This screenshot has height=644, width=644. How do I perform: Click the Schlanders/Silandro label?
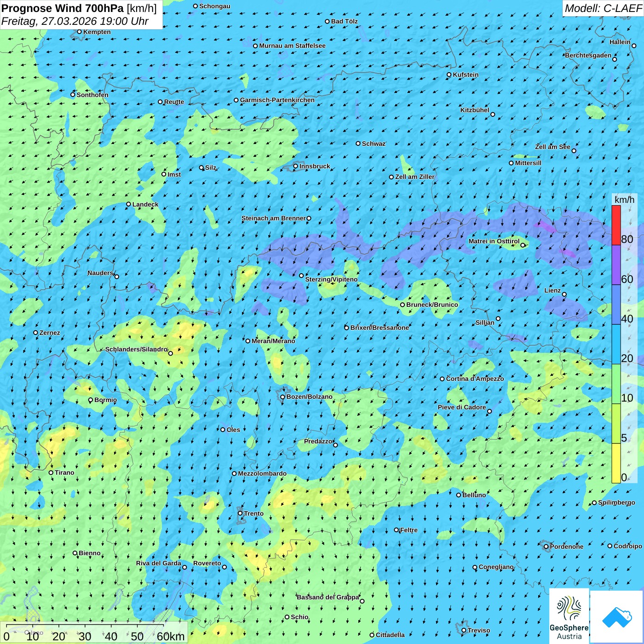(x=136, y=349)
